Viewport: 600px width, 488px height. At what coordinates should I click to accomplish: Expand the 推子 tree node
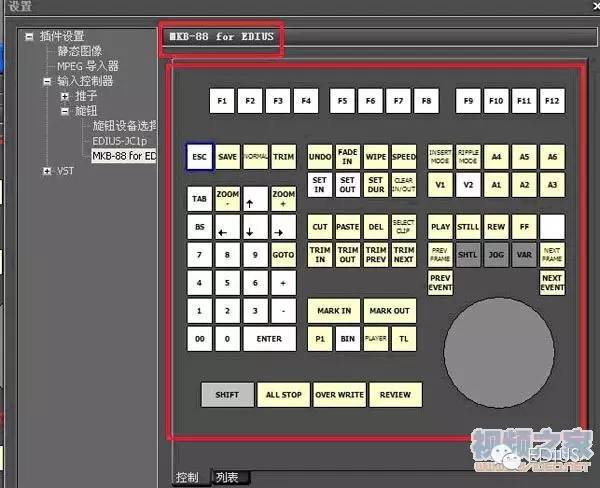(x=65, y=96)
